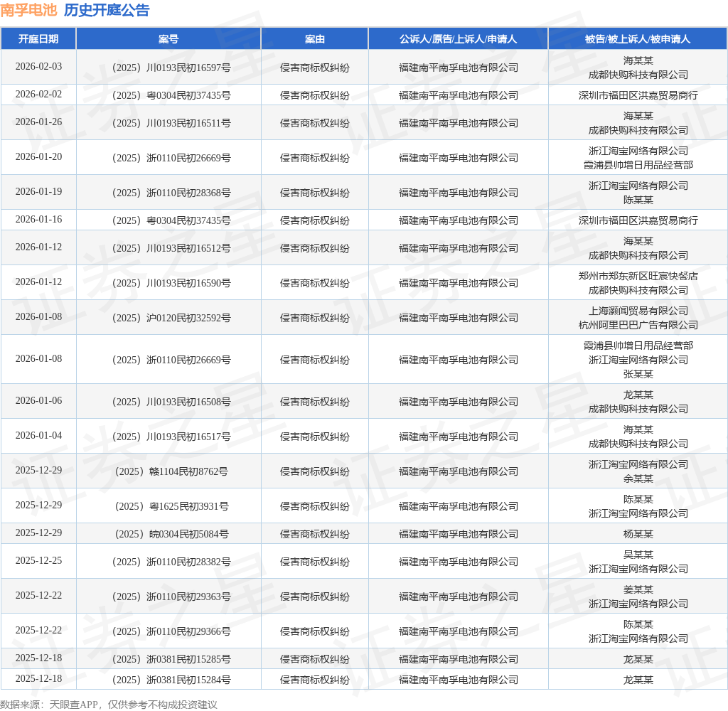The height and width of the screenshot is (711, 728).
Task: Click the 南孚电池 title text
Action: (28, 10)
